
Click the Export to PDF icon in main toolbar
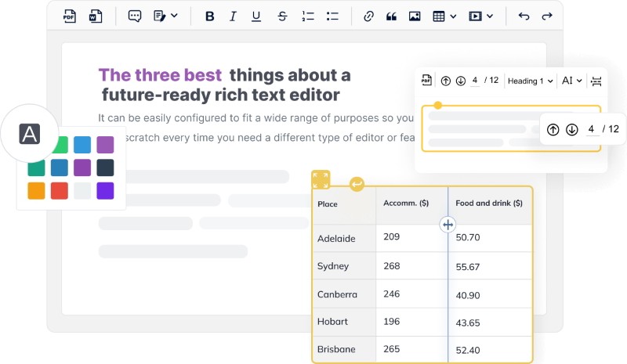[69, 16]
